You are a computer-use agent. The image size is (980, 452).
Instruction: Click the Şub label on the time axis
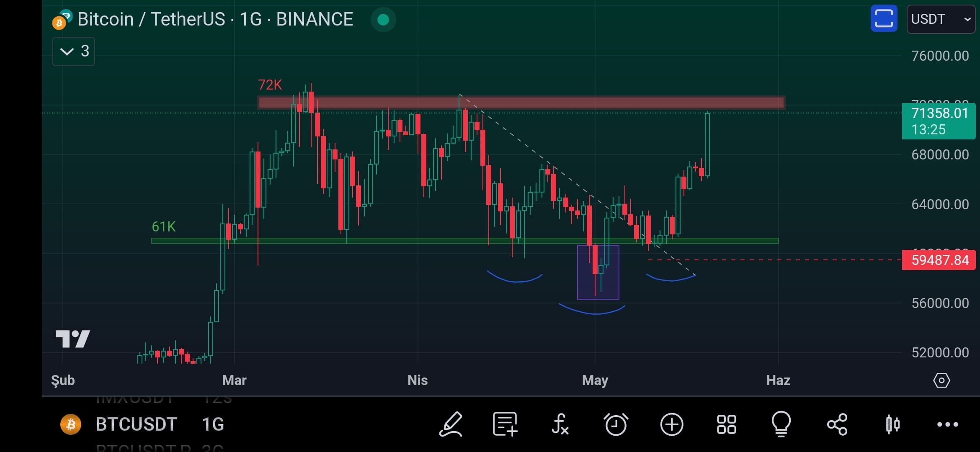point(63,380)
